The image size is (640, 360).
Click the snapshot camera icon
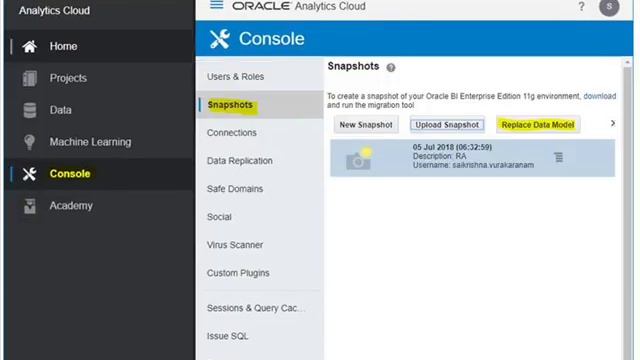coord(359,159)
